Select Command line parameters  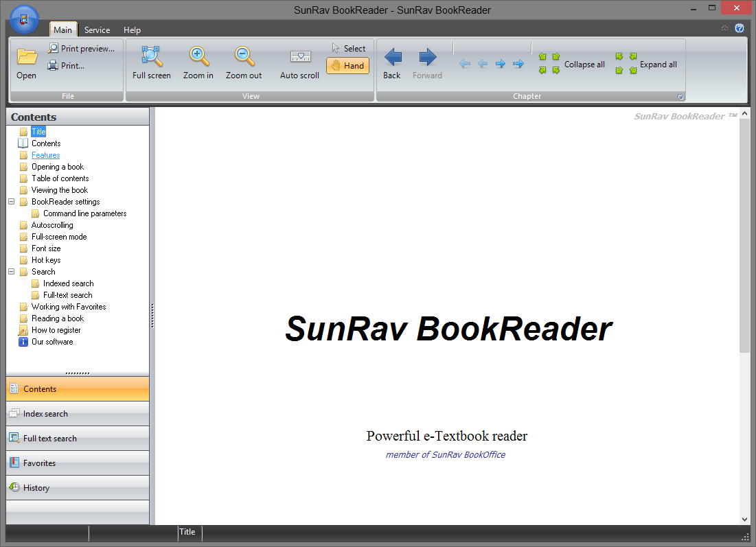85,213
